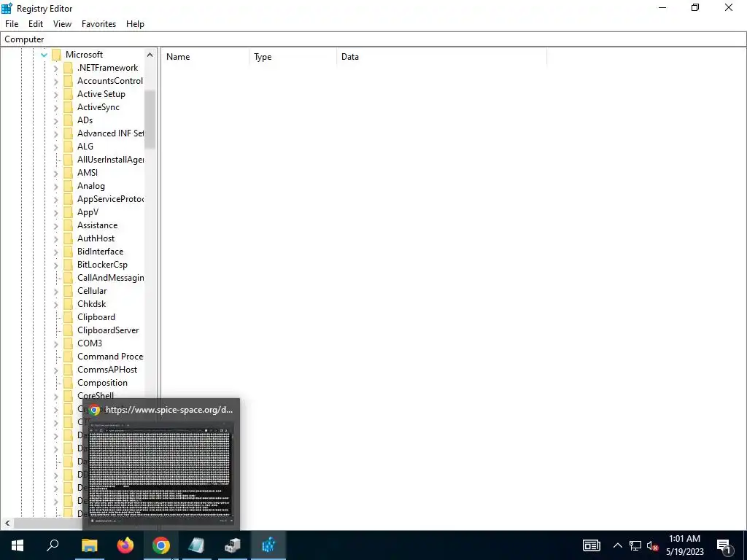Click the tree pane scroll up arrow
The width and height of the screenshot is (747, 560).
pyautogui.click(x=150, y=55)
